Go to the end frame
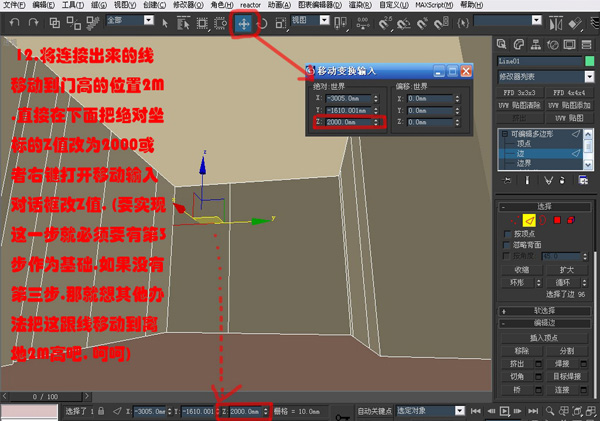600x421 pixels. (533, 411)
